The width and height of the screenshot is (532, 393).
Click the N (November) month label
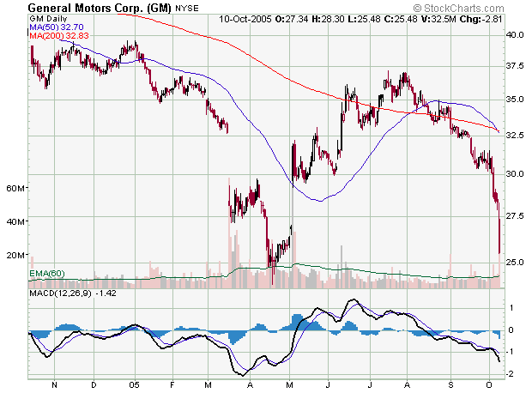click(x=54, y=385)
